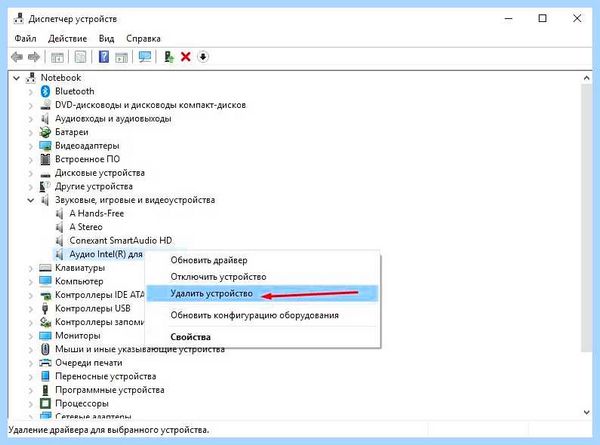The height and width of the screenshot is (445, 600).
Task: Click the scrollbar down arrow
Action: tap(586, 412)
